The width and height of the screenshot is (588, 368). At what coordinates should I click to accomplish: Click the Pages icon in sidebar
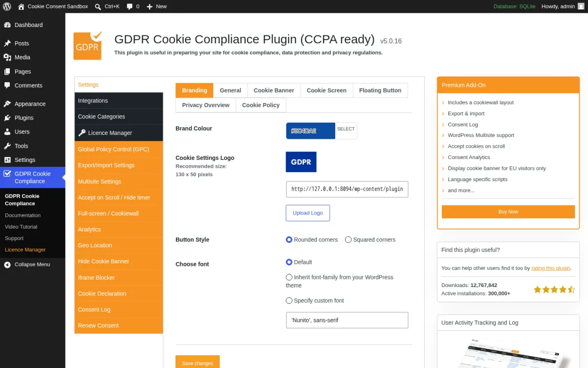[x=7, y=72]
